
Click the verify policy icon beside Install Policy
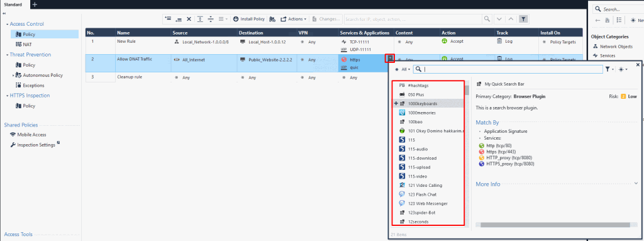point(273,19)
